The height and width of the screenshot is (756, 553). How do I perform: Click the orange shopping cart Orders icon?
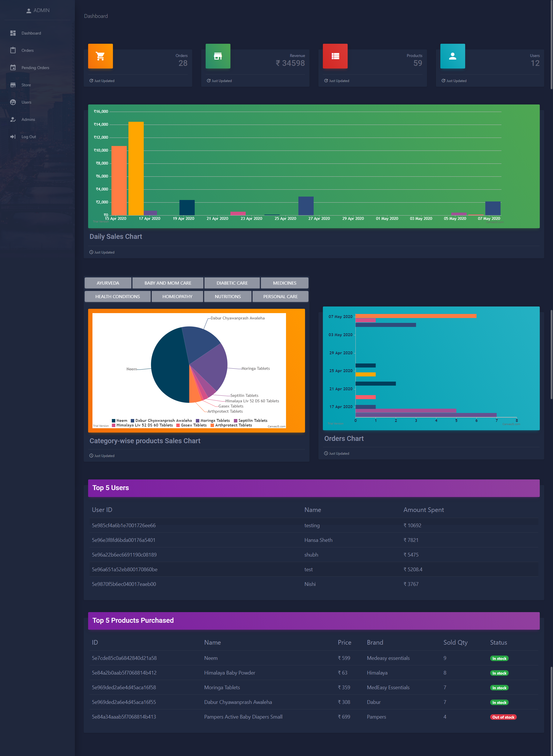(101, 56)
